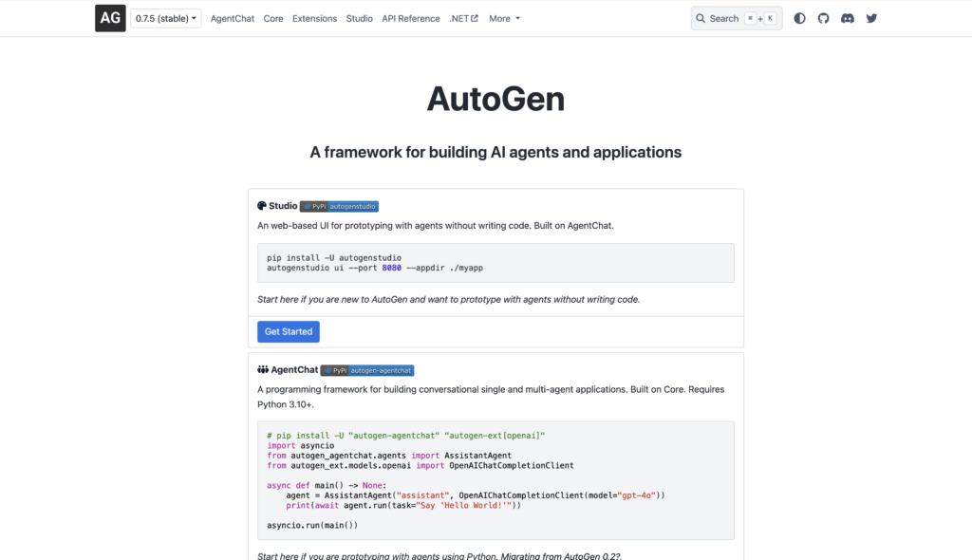Open the Twitter icon link

point(871,19)
